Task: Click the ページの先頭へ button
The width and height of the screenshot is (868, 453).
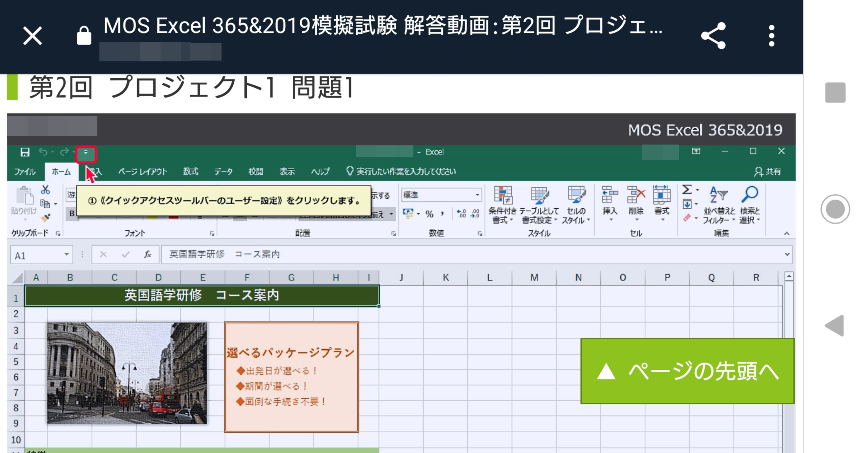Action: click(x=687, y=371)
